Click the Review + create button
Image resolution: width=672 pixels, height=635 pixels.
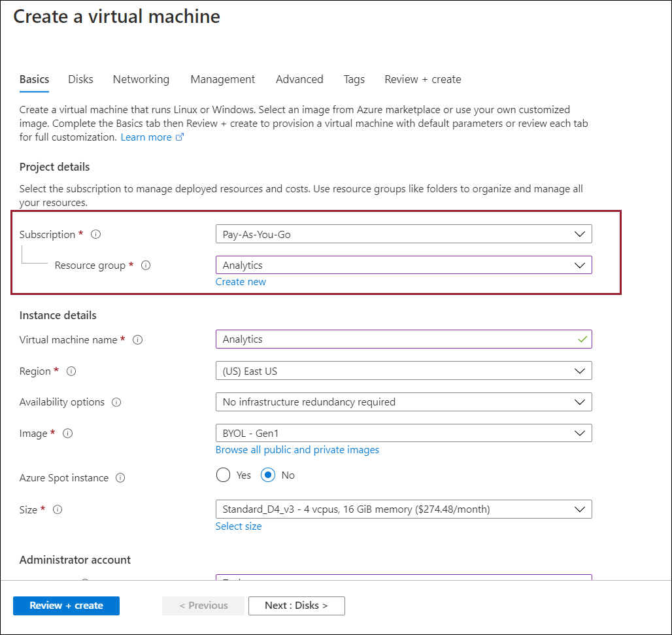click(x=66, y=606)
